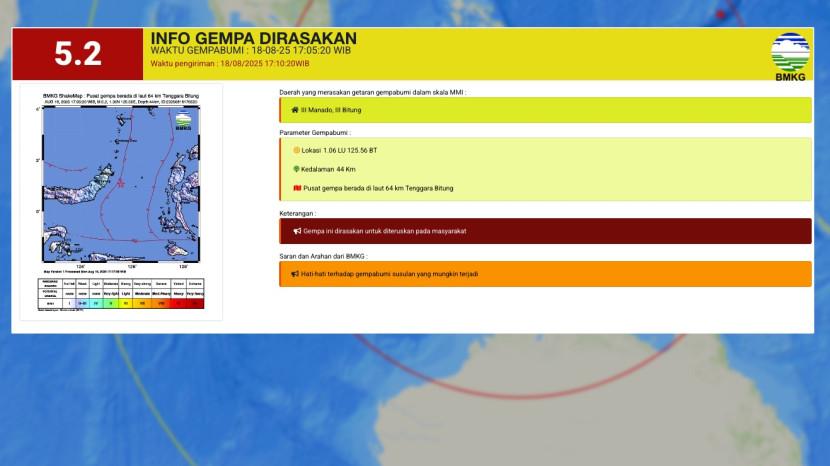
Task: Click the small BMKG logo inside the shakemap
Action: click(x=183, y=121)
